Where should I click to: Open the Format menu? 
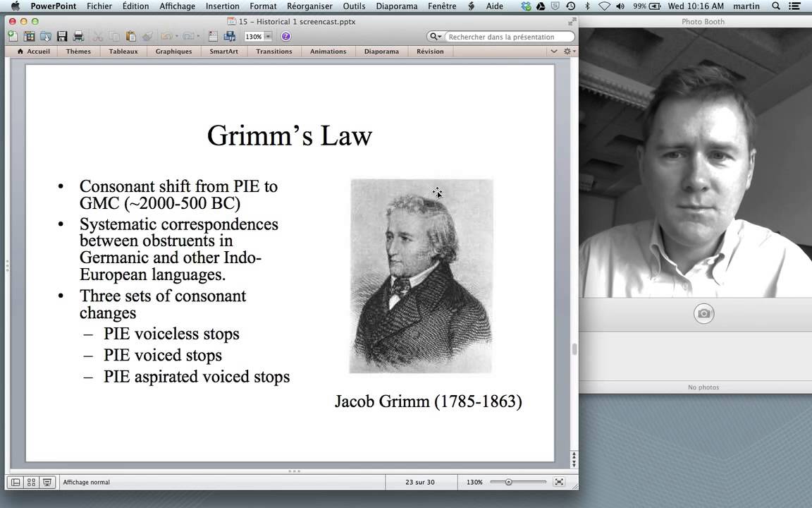[263, 6]
